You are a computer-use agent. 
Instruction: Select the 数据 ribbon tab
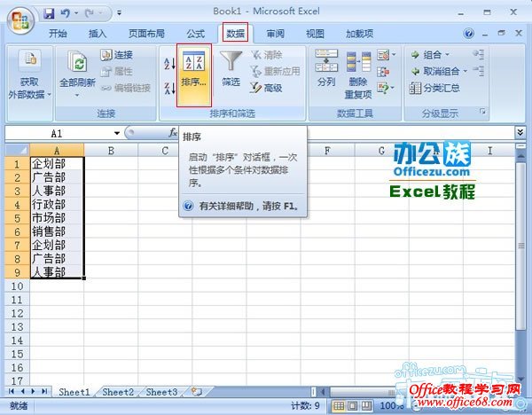236,34
